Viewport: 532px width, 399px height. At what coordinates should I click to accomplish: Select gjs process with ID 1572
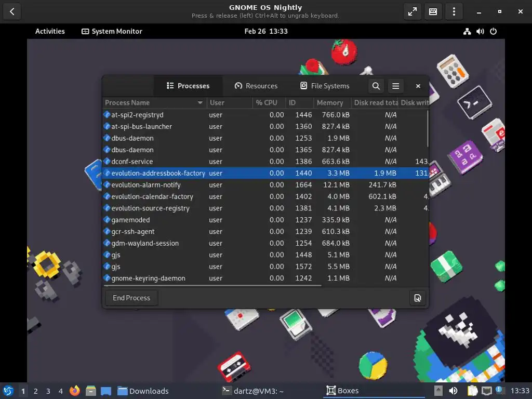[x=265, y=267]
